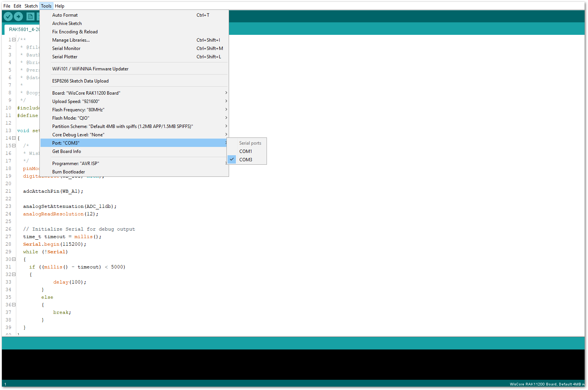Screen dimensions: 588x390
Task: Open WiFi101 / WiFiNINA Firmware Updater
Action: point(134,69)
